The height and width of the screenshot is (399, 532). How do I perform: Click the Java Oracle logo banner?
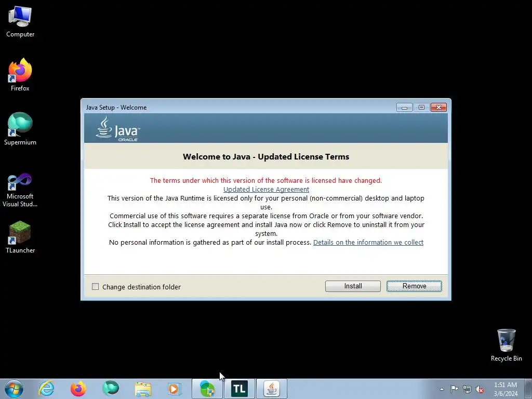click(118, 129)
